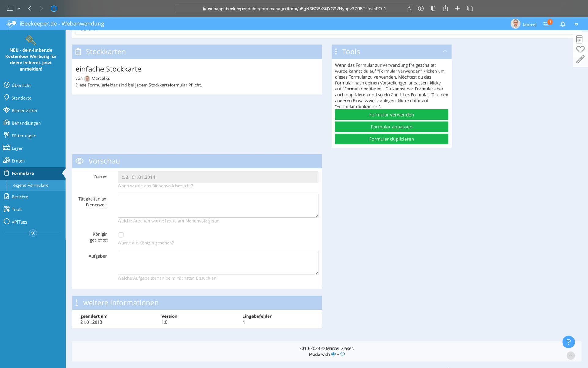Viewport: 588px width, 368px height.
Task: Click the sidebar Tools wrench icon
Action: click(6, 209)
